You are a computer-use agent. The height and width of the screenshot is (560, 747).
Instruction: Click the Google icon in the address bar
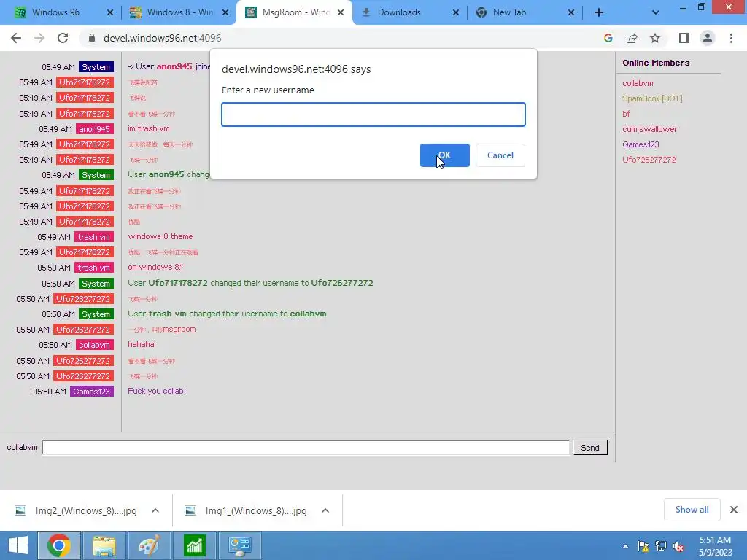[608, 38]
